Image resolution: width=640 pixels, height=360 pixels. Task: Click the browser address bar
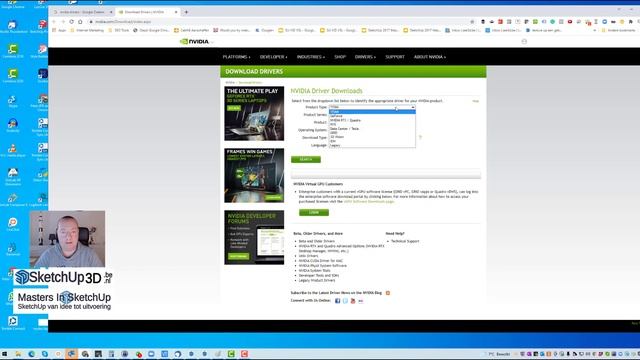pos(278,22)
